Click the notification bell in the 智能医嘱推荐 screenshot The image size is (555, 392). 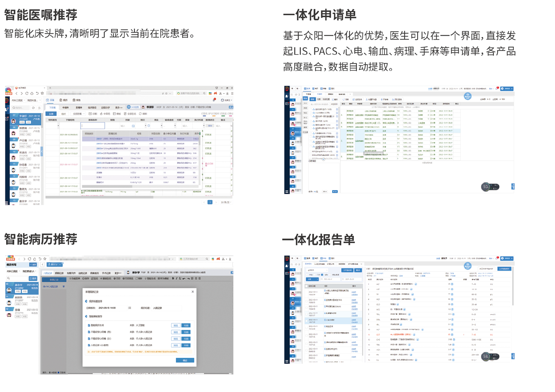[x=214, y=100]
